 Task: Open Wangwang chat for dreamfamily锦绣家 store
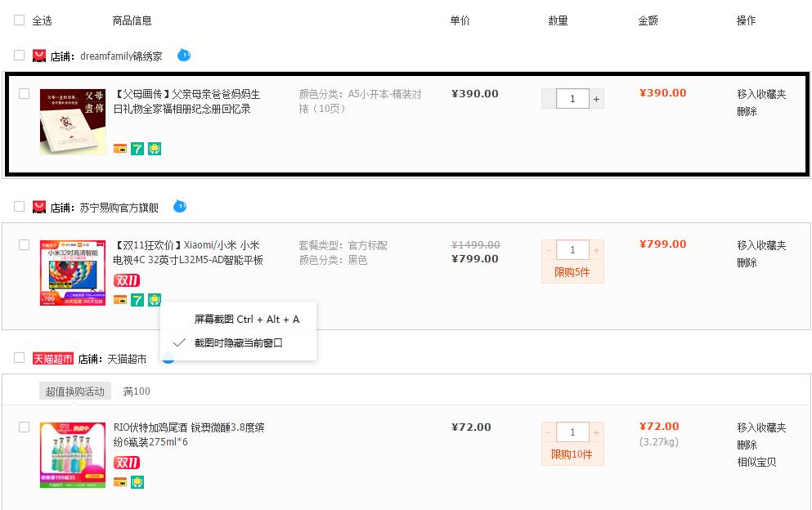coord(184,56)
